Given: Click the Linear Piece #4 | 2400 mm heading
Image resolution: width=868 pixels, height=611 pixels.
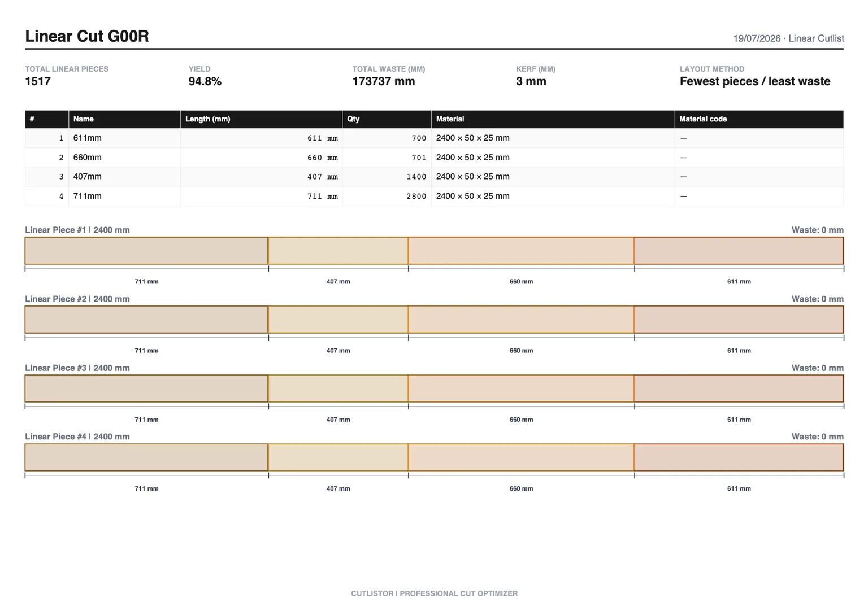Looking at the screenshot, I should pos(77,437).
